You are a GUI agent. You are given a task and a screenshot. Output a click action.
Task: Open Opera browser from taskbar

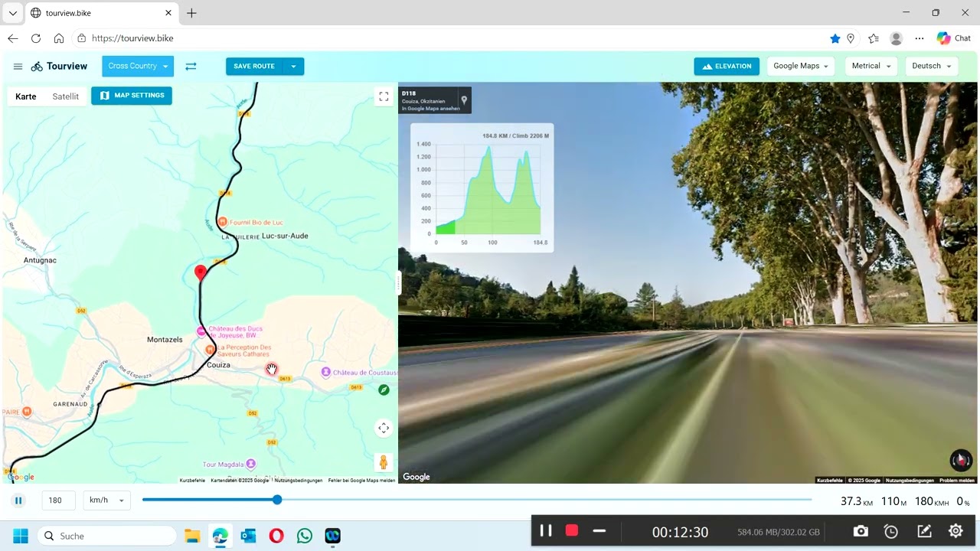tap(276, 536)
